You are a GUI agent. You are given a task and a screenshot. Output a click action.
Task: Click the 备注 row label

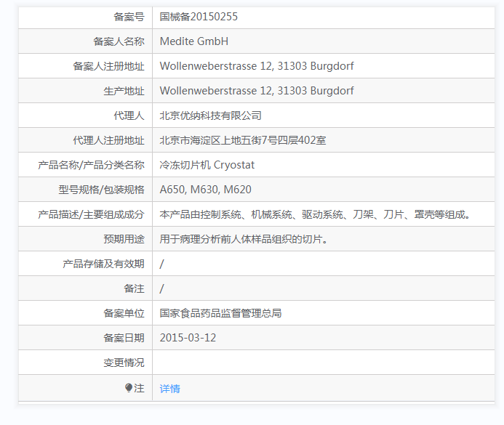(134, 288)
